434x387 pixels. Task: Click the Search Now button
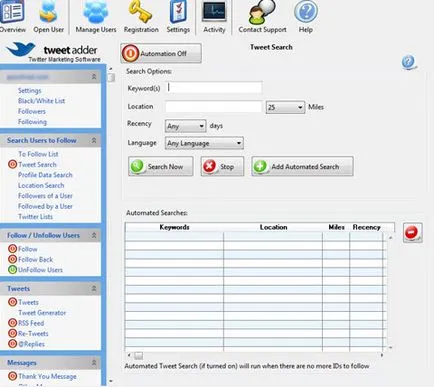161,166
